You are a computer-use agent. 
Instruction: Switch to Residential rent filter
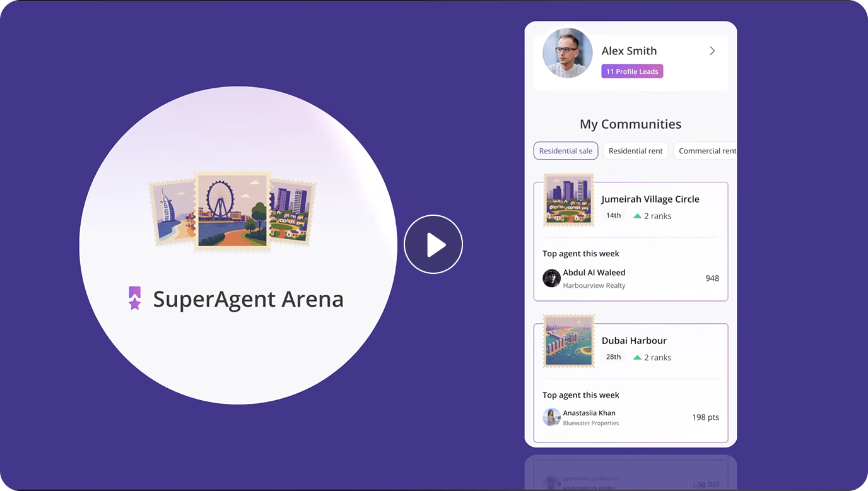635,151
